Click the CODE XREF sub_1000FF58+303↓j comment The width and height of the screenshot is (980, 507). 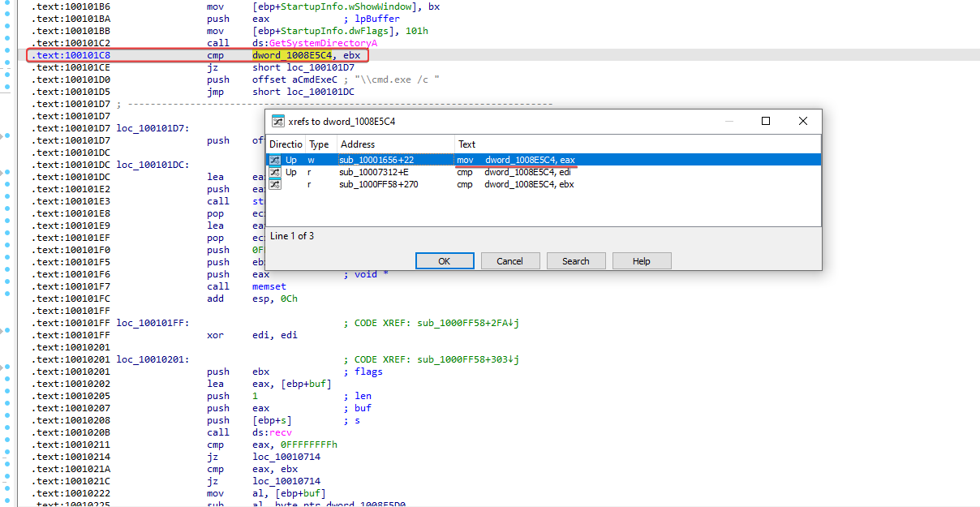coord(431,359)
